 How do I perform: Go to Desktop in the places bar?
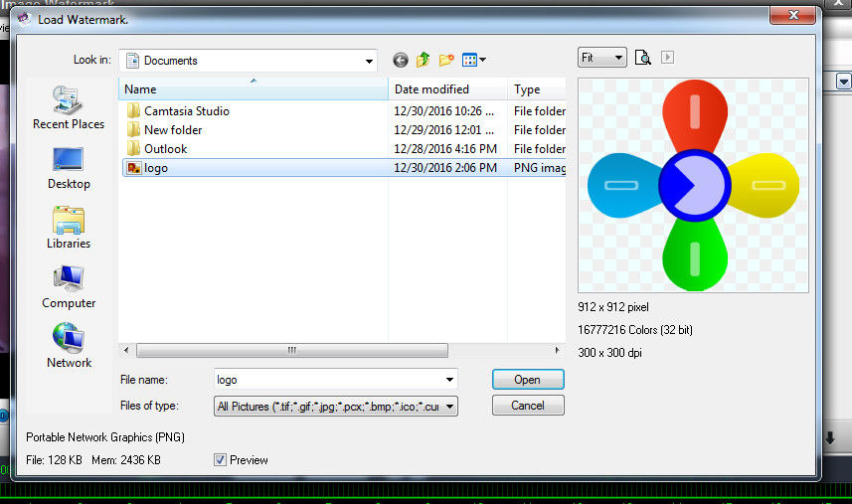[x=69, y=168]
